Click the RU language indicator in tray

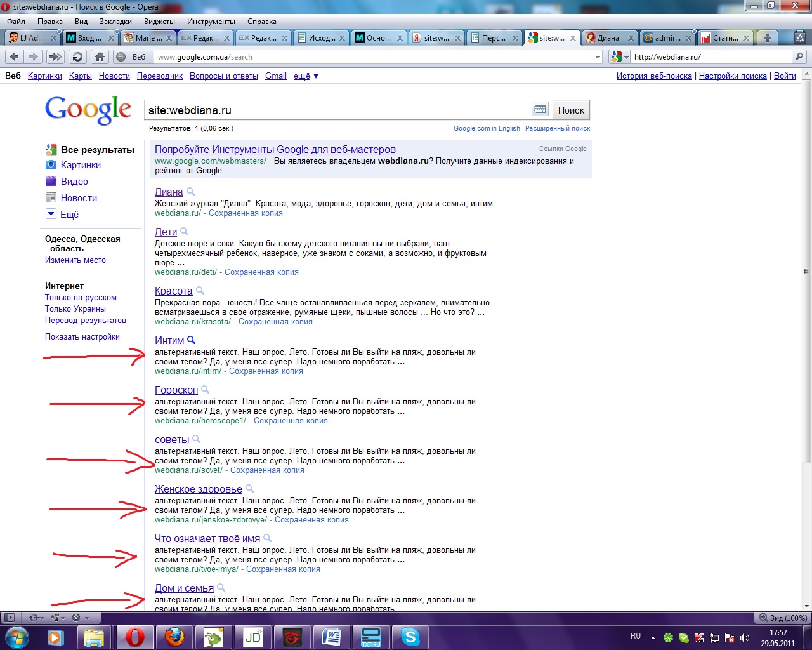(x=636, y=636)
